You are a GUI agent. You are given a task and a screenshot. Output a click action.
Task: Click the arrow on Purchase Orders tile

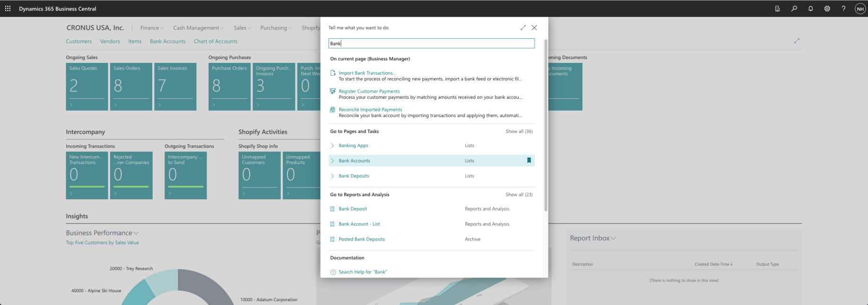click(x=214, y=105)
